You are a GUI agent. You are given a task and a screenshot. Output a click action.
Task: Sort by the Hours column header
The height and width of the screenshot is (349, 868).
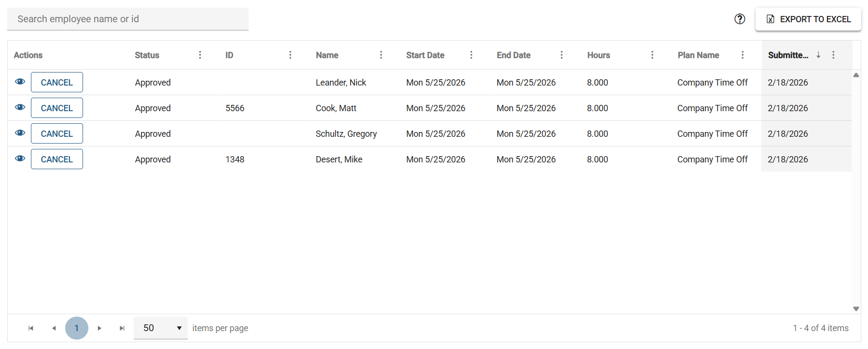point(599,55)
